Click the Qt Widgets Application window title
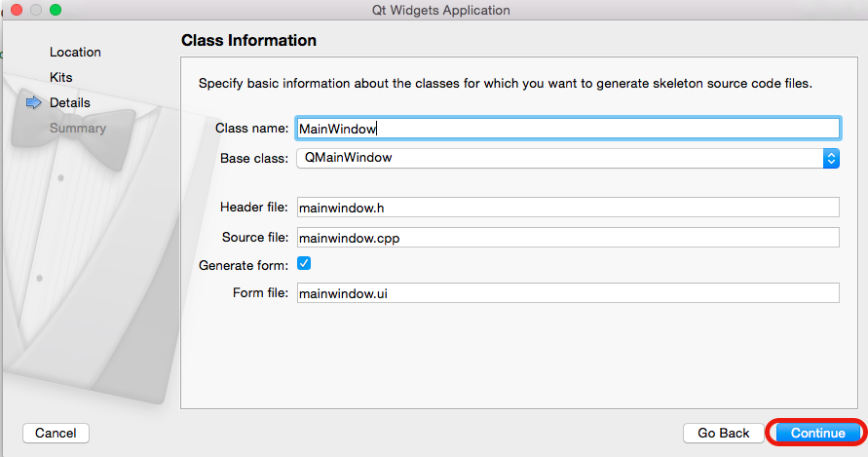This screenshot has width=868, height=457. 440,10
